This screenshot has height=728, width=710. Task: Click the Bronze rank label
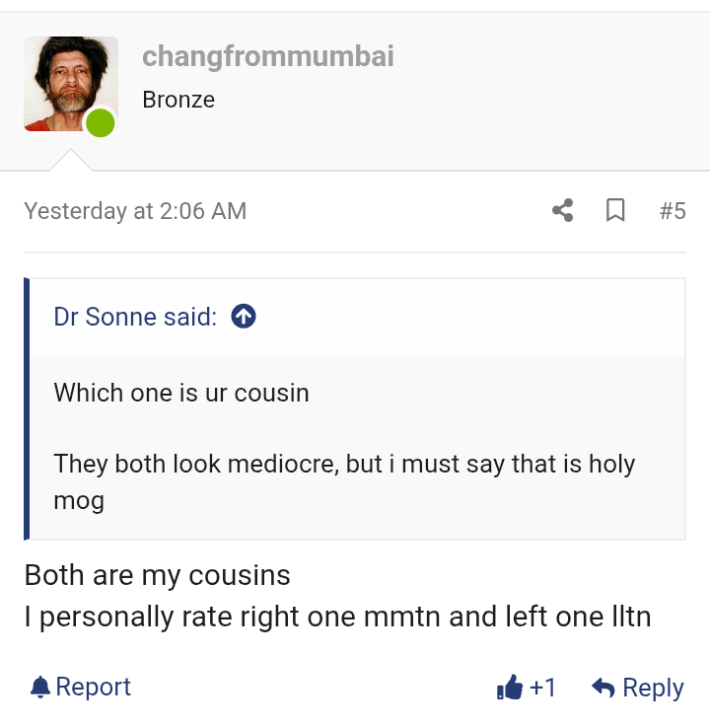[x=178, y=100]
